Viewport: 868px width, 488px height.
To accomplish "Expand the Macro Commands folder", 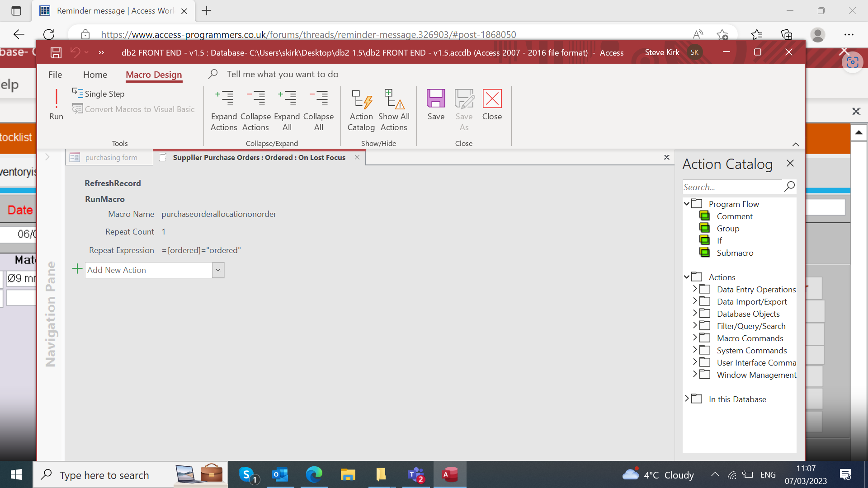I will pyautogui.click(x=695, y=338).
